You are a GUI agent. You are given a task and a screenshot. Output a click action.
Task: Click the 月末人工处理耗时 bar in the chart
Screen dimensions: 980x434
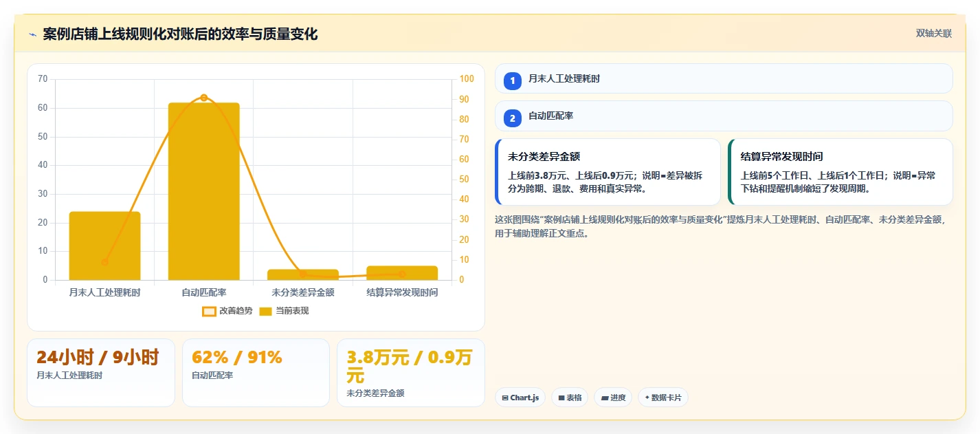[x=104, y=246]
